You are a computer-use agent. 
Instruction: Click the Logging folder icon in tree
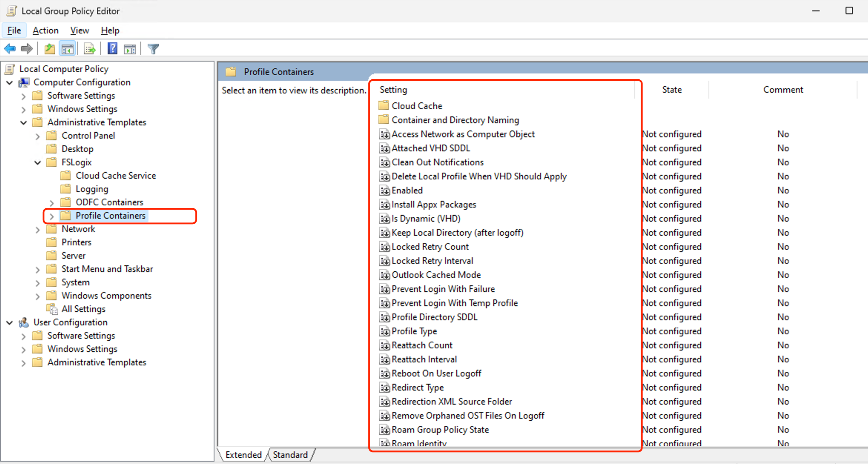coord(66,189)
